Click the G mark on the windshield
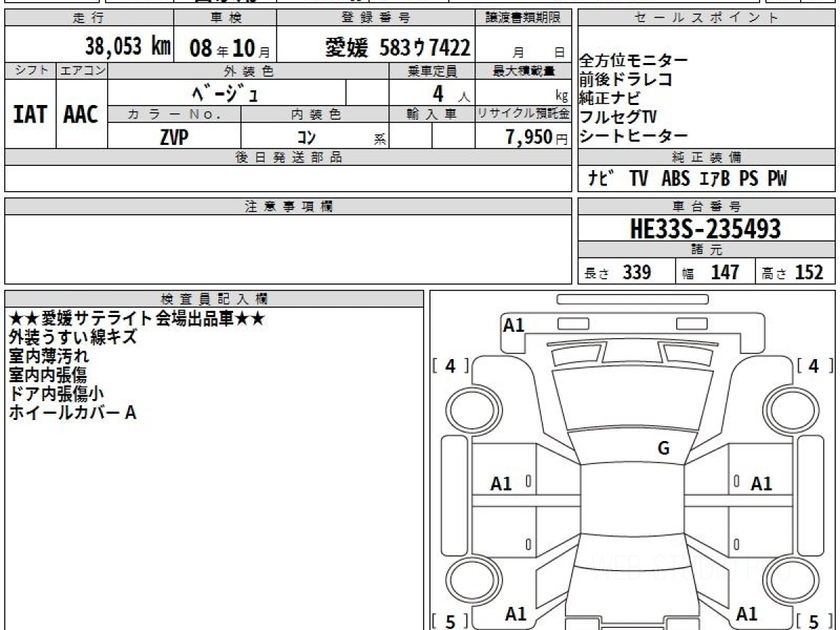840x630 pixels. click(x=664, y=449)
